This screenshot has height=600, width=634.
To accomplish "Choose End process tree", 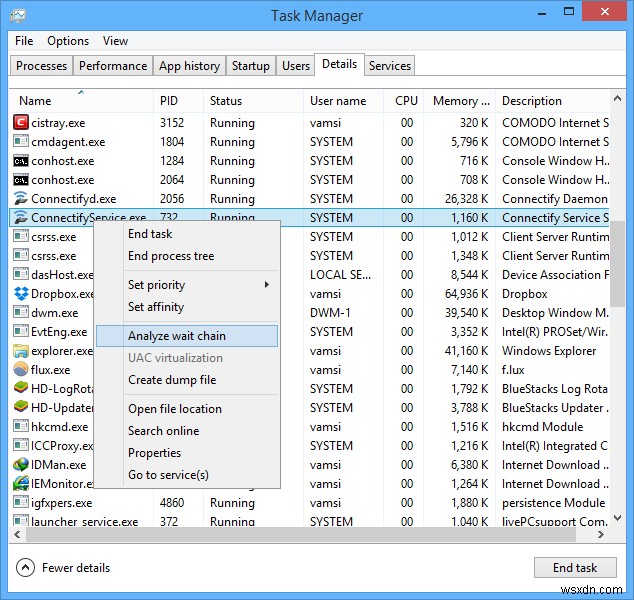I will click(186, 256).
